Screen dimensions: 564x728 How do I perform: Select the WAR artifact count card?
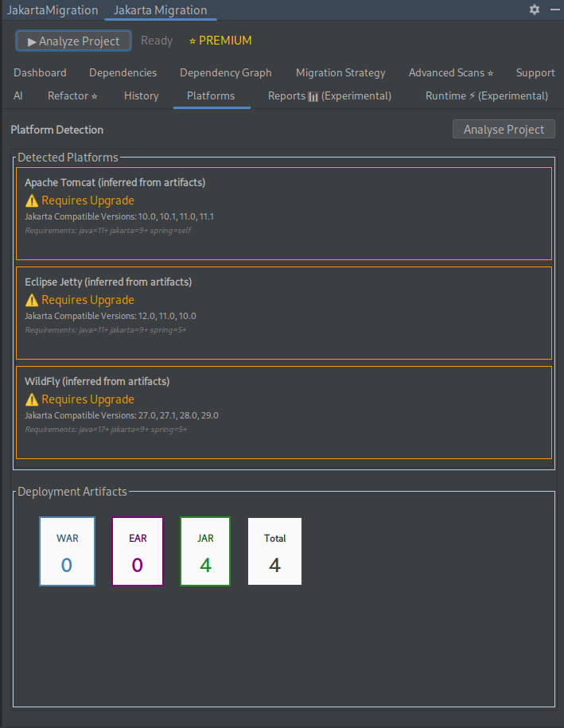[x=68, y=551]
